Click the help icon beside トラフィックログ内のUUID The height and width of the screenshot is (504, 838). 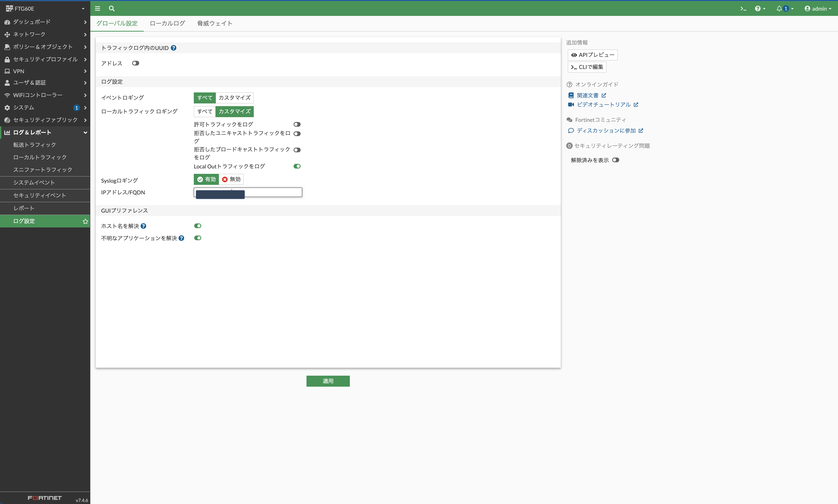[x=174, y=48]
